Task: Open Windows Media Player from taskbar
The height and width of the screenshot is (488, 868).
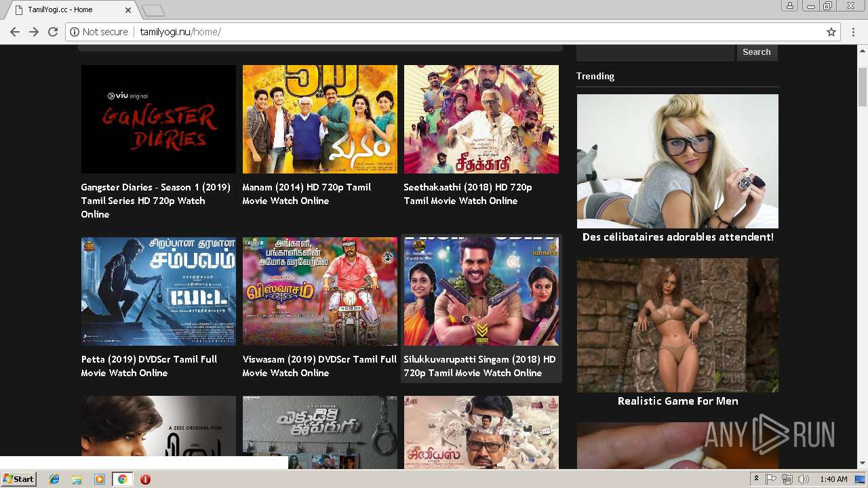Action: (100, 479)
